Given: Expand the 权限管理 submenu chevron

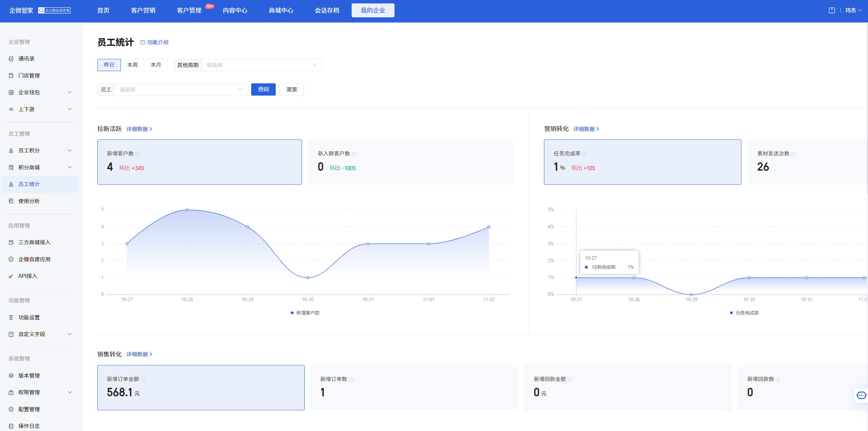Looking at the screenshot, I should tap(70, 393).
